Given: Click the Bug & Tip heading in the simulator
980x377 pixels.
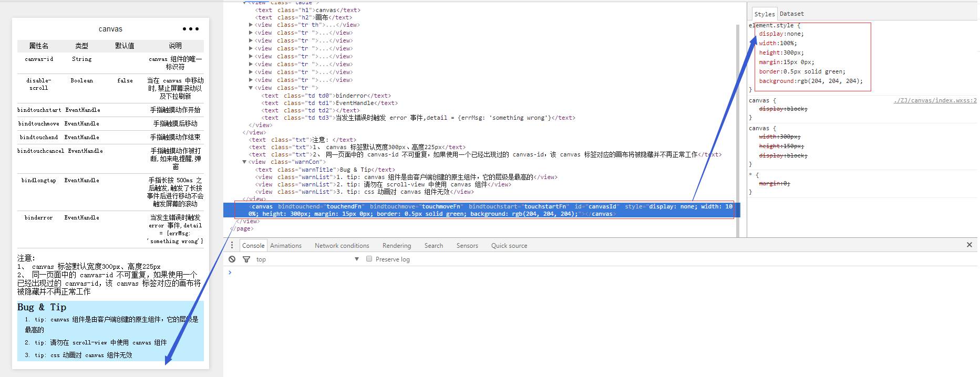Looking at the screenshot, I should click(x=42, y=307).
